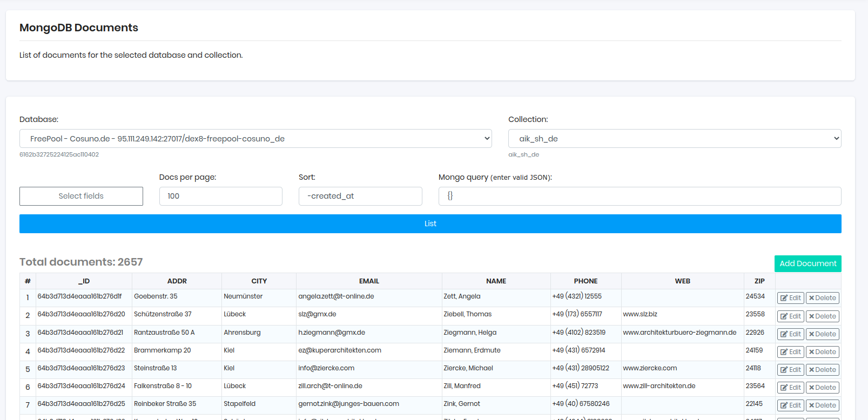Delete row 7 Zink, Gernot
This screenshot has width=868, height=420.
point(823,405)
